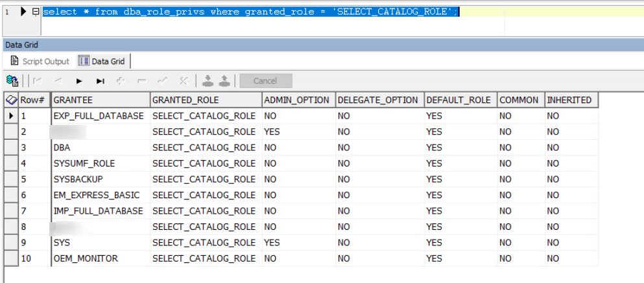Image resolution: width=644 pixels, height=283 pixels.
Task: Open the export dataset icon in the grid toolbar
Action: [13, 81]
